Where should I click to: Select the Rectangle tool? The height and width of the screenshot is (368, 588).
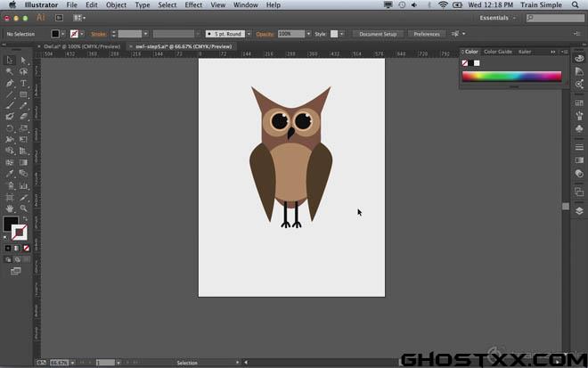click(x=23, y=94)
